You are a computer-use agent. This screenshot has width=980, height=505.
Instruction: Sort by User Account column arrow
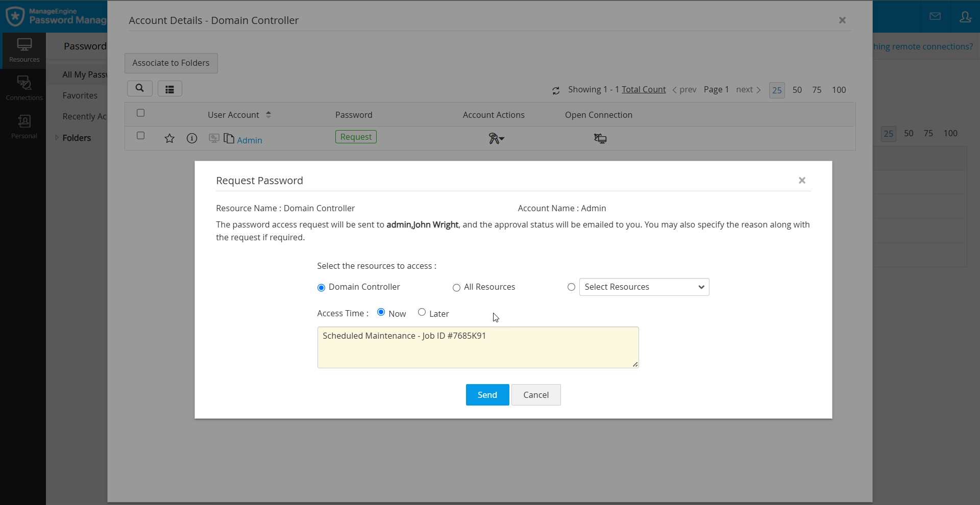coord(268,115)
